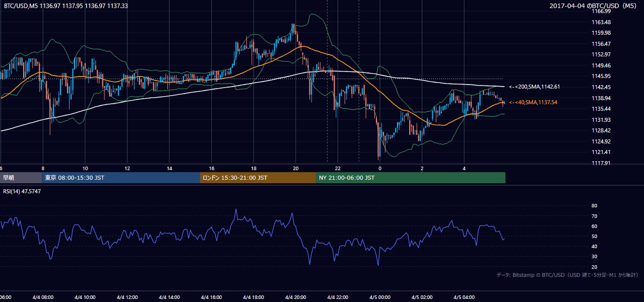Viewport: 644px width, 302px height.
Task: Select the 東京 08:00-15:30 JST session bar
Action: pyautogui.click(x=121, y=178)
